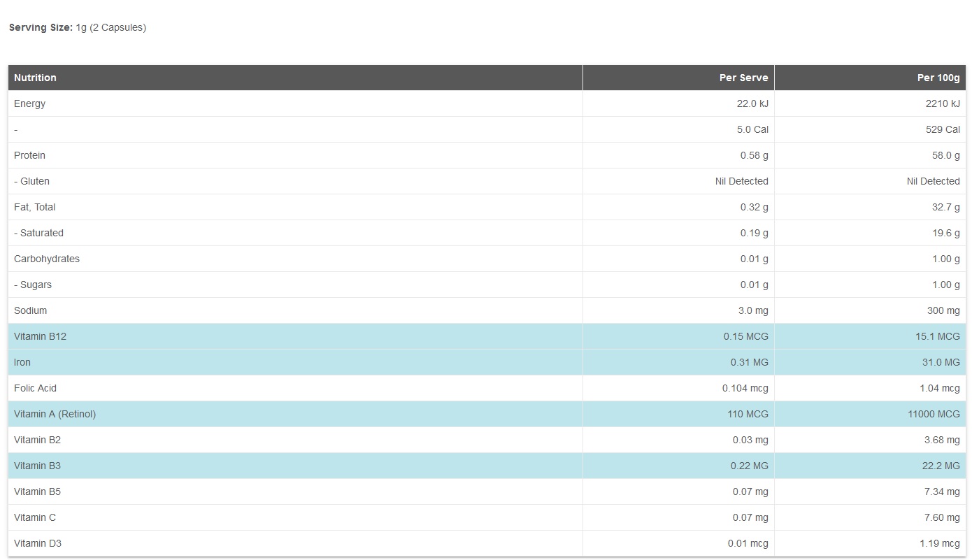This screenshot has height=560, width=972.
Task: Select the Sugars row label
Action: point(33,285)
